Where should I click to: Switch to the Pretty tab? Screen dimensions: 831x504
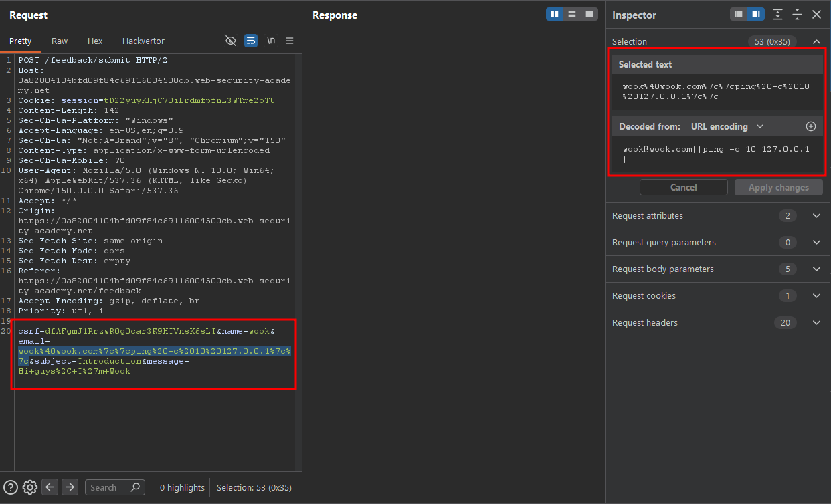pyautogui.click(x=20, y=41)
